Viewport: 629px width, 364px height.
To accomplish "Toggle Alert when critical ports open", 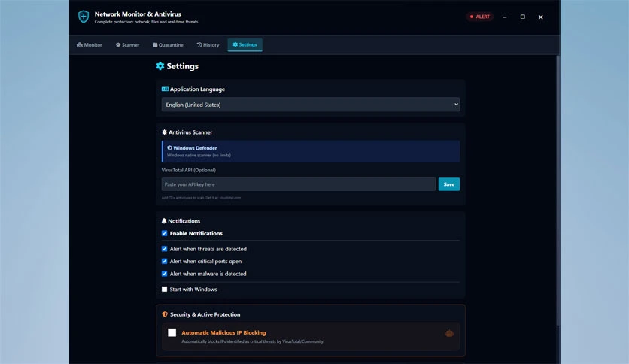I will 165,262.
